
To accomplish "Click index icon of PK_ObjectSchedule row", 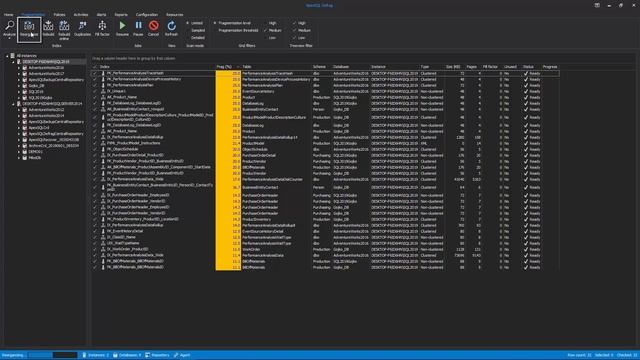I will click(x=103, y=149).
